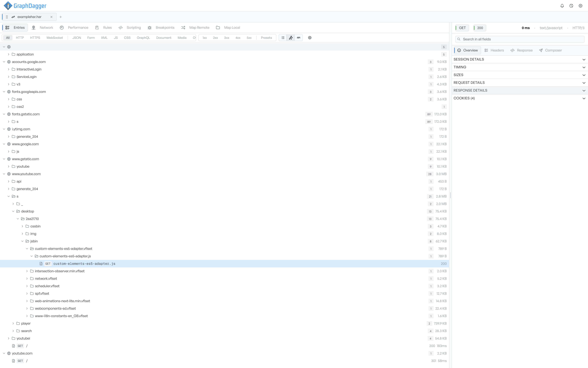Expand SIZES section
The width and height of the screenshot is (588, 368).
click(x=520, y=75)
